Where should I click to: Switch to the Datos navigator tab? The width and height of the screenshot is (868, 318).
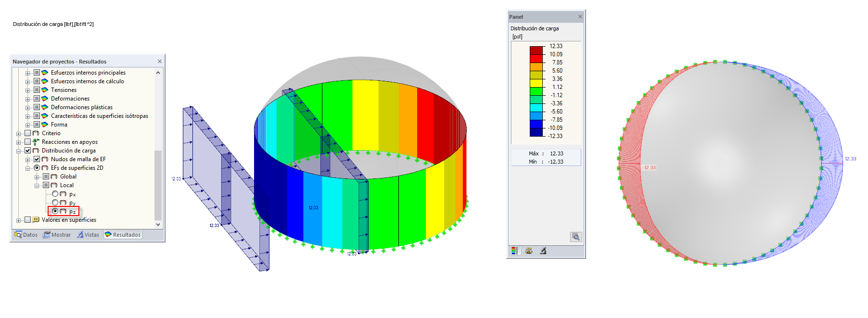[x=26, y=235]
